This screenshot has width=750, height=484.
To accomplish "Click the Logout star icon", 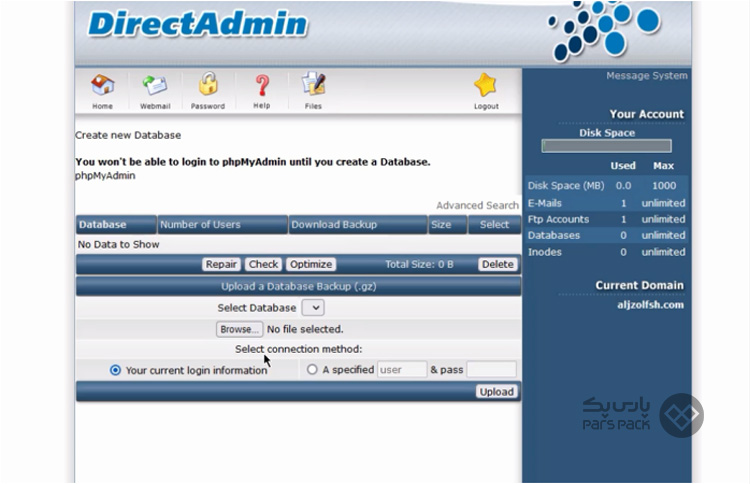I will click(x=485, y=85).
